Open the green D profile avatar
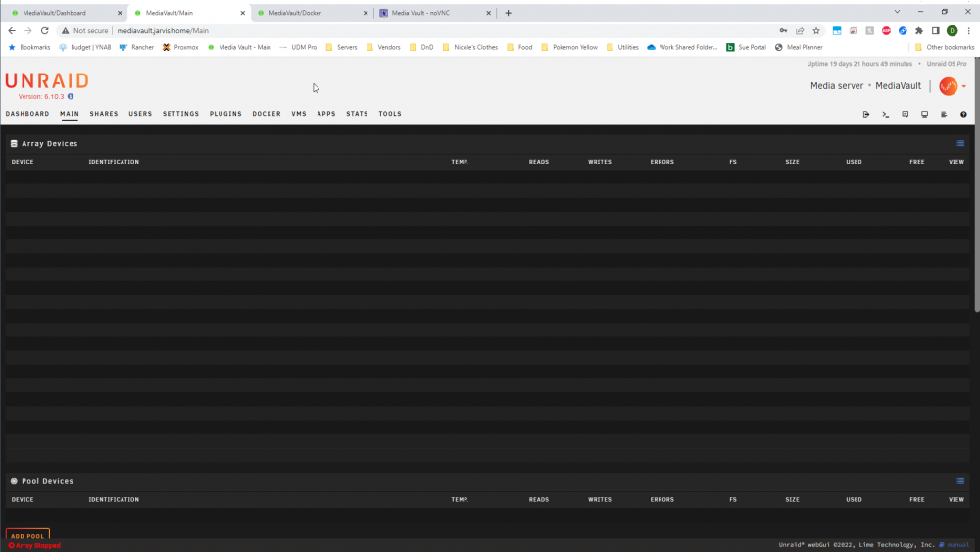Viewport: 980px width, 552px height. (x=952, y=30)
